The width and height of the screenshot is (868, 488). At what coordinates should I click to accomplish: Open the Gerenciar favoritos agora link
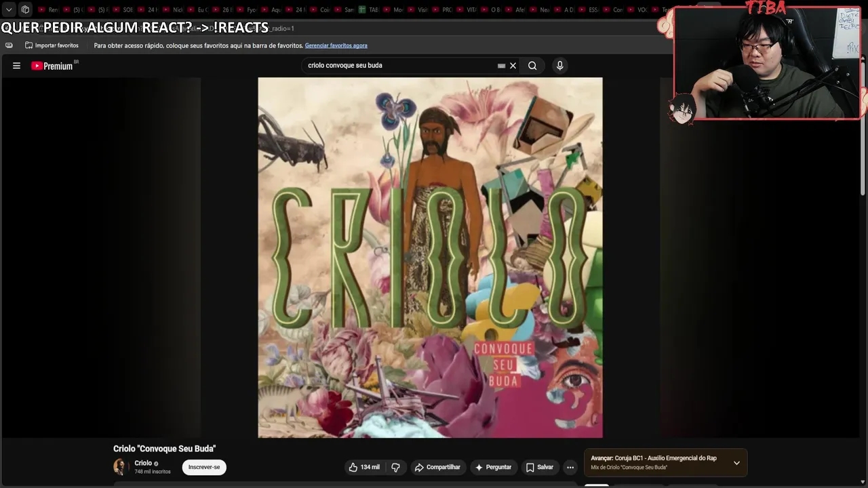point(336,45)
